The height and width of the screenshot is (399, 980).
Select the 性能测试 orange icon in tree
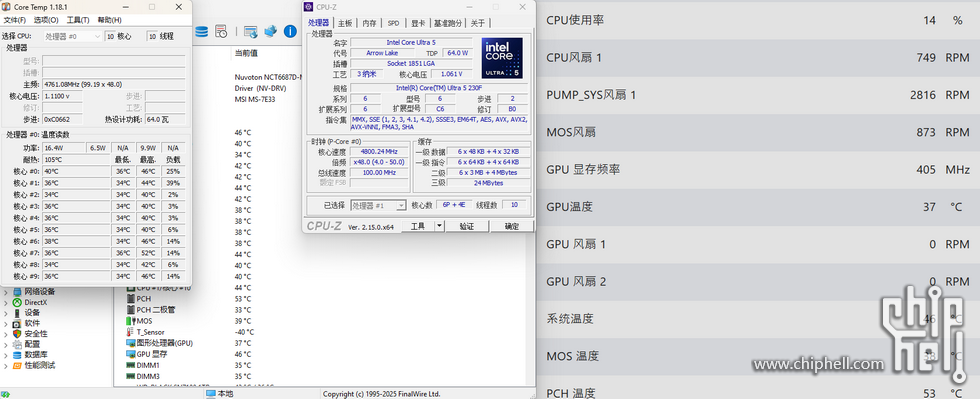coord(18,365)
